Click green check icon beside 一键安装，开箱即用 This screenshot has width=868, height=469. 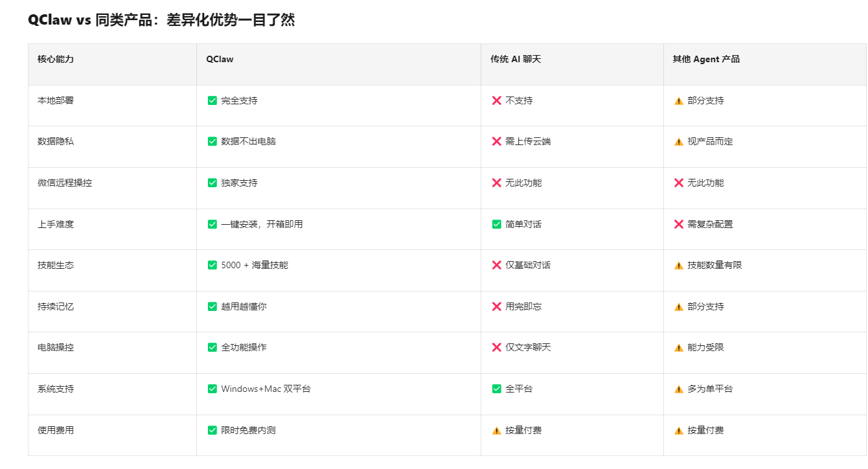point(212,224)
